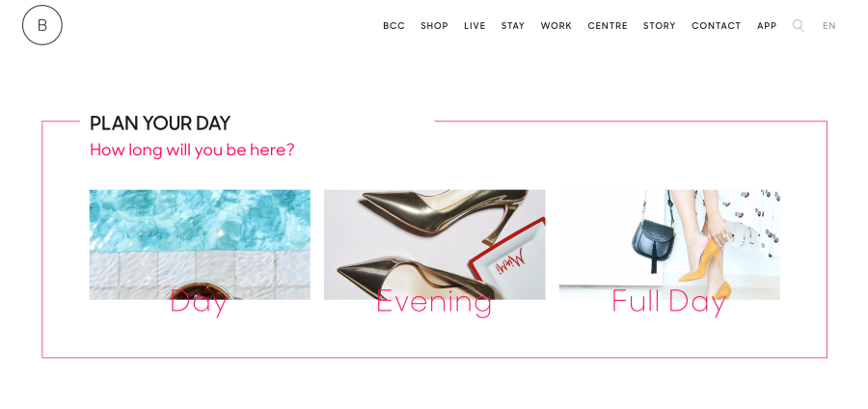Go to the APP page
The height and width of the screenshot is (409, 868).
click(x=767, y=26)
